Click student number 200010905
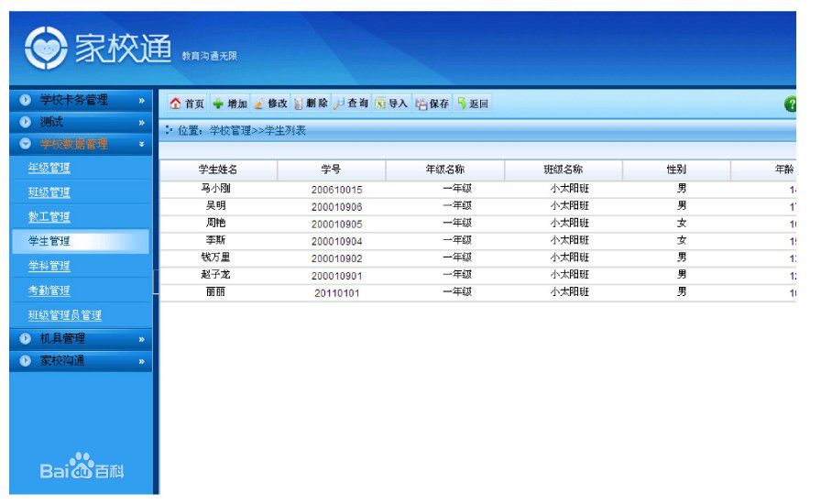Image resolution: width=821 pixels, height=504 pixels. point(336,225)
